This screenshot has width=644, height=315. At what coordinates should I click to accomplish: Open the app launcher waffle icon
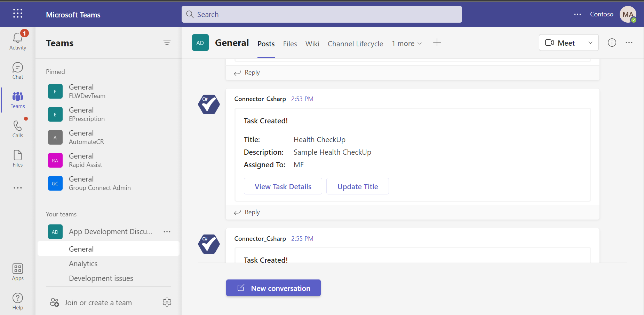click(x=18, y=14)
